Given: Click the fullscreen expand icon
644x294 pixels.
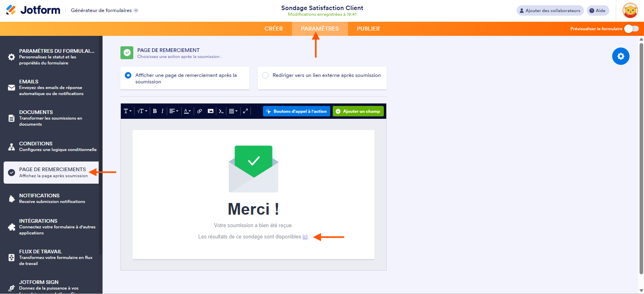Looking at the screenshot, I should (x=245, y=111).
